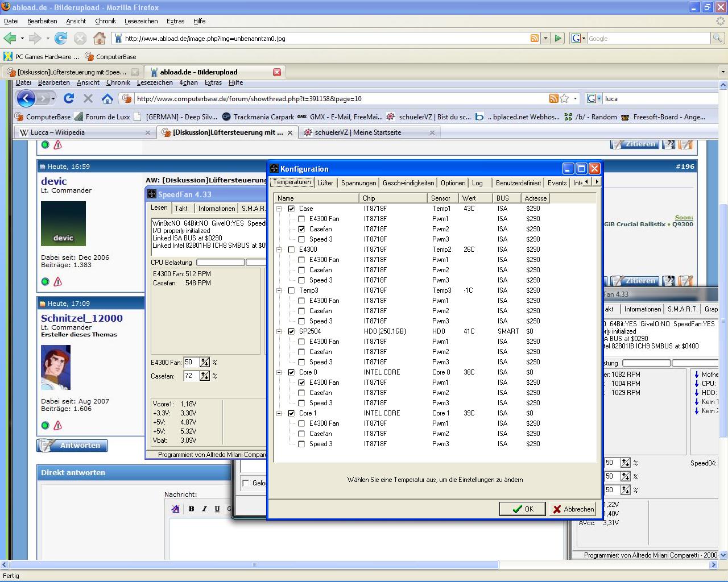Open Firefox's Home page icon
This screenshot has width=728, height=582.
click(x=100, y=38)
